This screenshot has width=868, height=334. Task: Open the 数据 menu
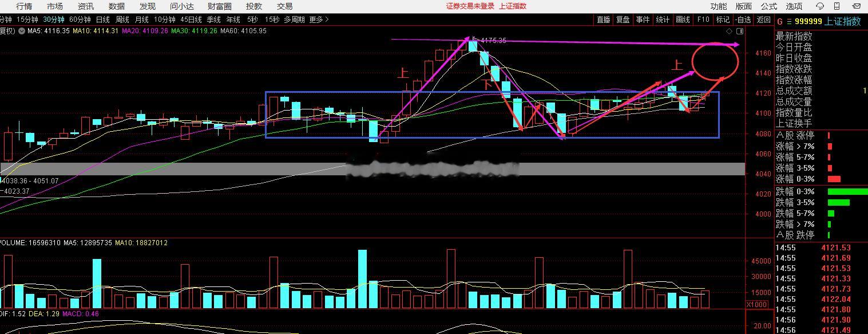[x=117, y=6]
